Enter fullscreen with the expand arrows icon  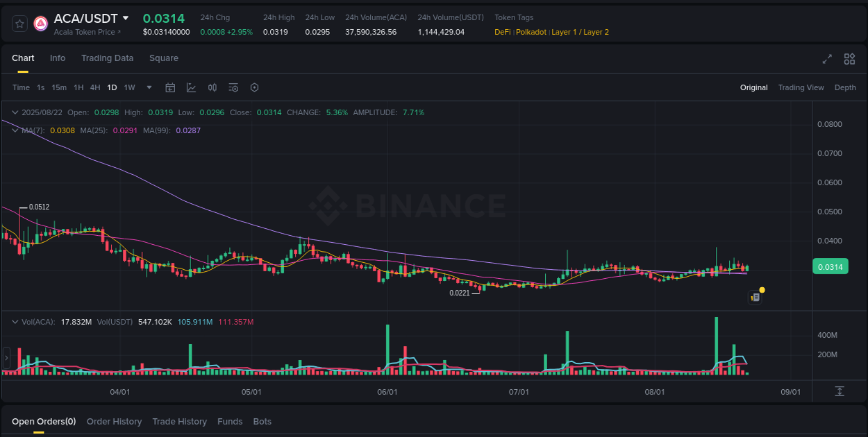tap(826, 60)
